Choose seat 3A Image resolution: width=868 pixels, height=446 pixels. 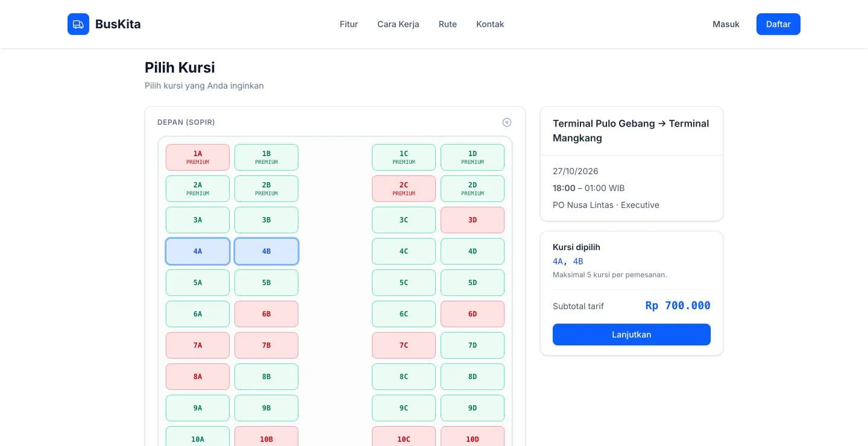[198, 220]
